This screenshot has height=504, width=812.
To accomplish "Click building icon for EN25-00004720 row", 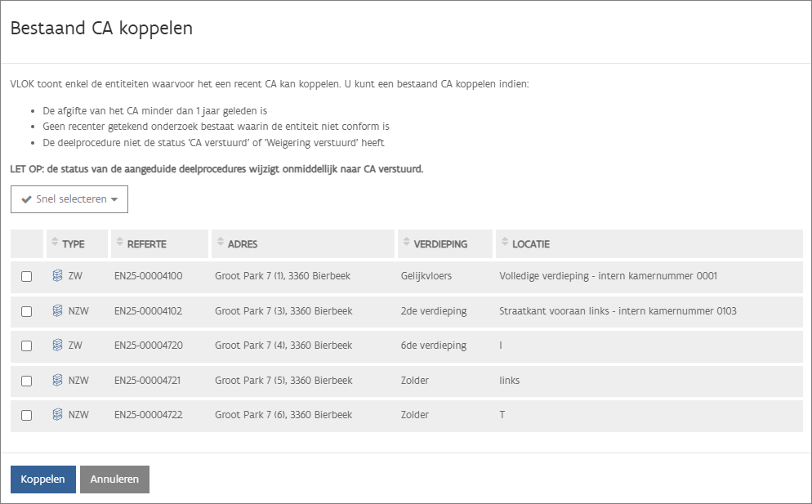I will [57, 346].
